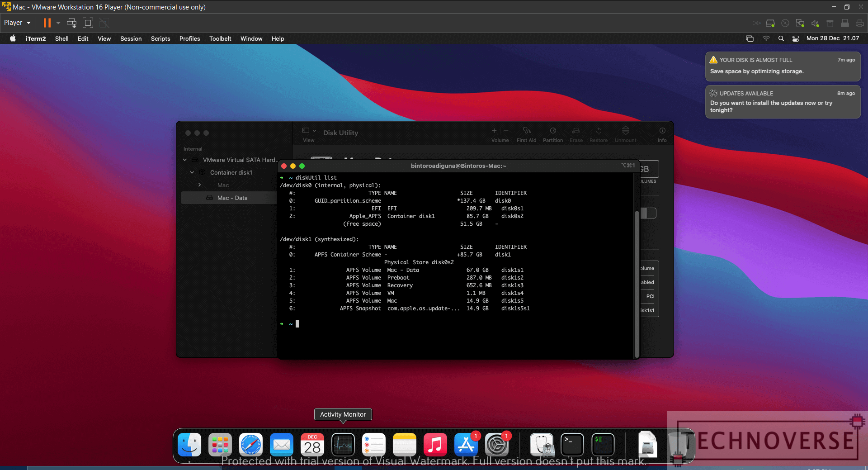Click screen mirroring icon in menu bar
The image size is (868, 470).
(x=750, y=38)
